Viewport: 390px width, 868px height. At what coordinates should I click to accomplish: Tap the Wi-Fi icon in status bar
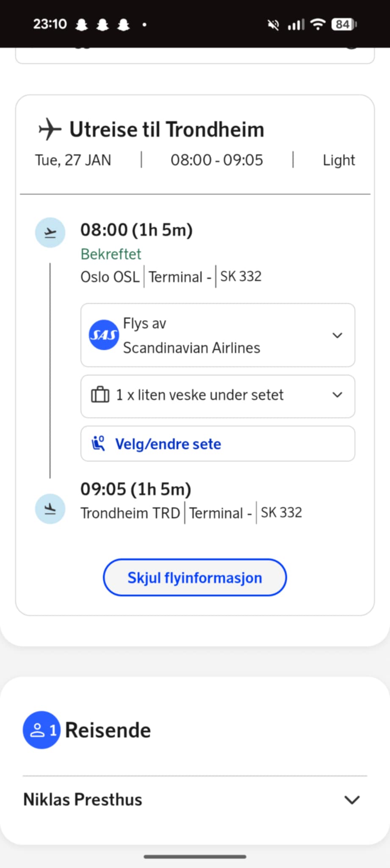tap(317, 25)
